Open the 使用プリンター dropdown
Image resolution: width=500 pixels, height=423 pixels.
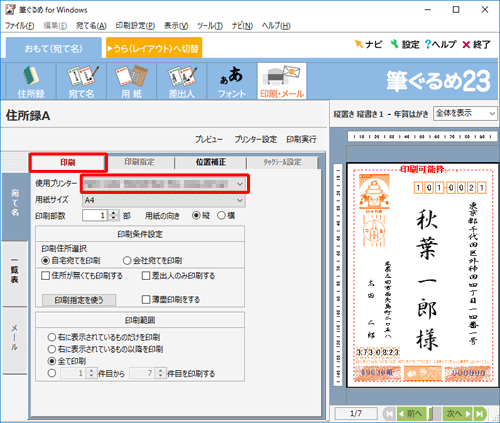[x=165, y=184]
